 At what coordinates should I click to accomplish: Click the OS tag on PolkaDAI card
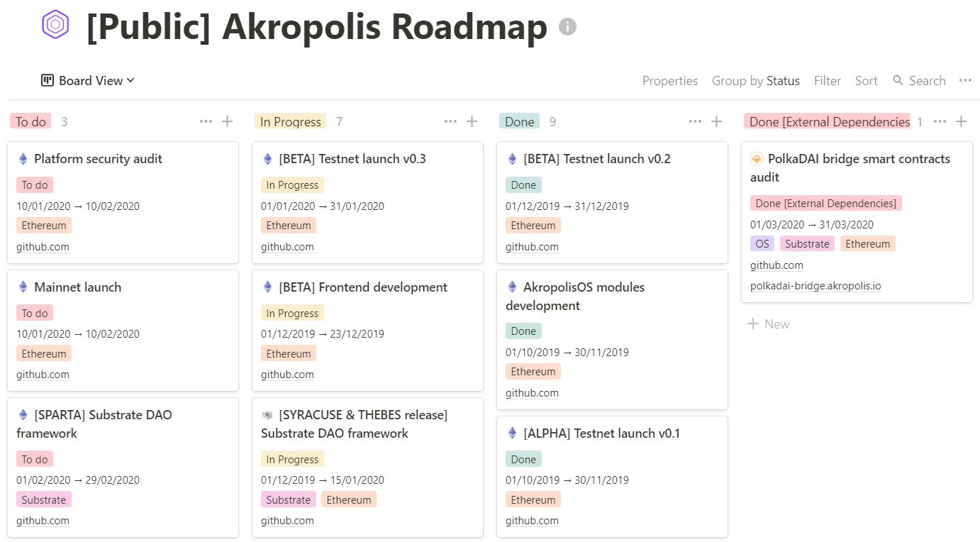(762, 244)
